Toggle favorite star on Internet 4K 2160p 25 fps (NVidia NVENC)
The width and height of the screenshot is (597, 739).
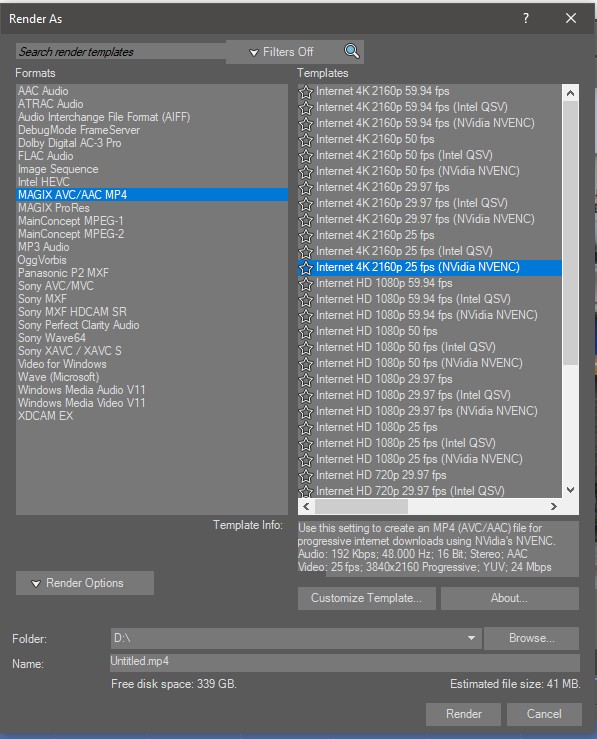pyautogui.click(x=306, y=268)
